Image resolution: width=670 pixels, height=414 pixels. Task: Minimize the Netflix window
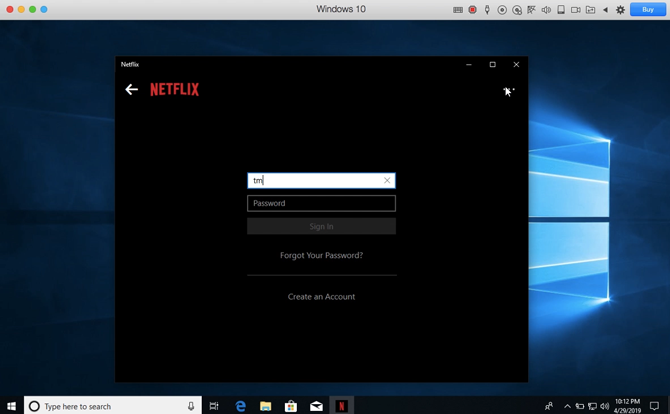coord(469,65)
